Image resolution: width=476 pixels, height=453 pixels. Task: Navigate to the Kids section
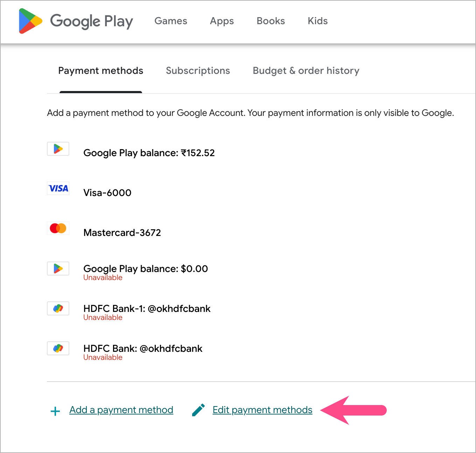coord(317,21)
